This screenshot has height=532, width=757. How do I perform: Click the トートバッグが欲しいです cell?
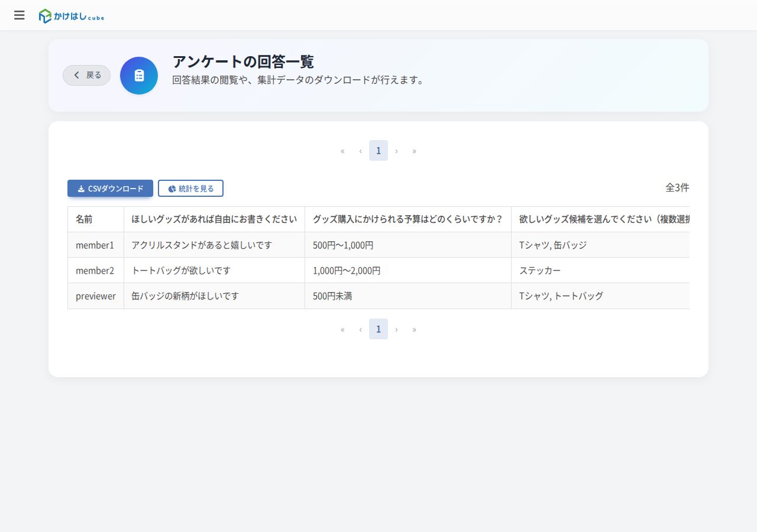(x=214, y=270)
